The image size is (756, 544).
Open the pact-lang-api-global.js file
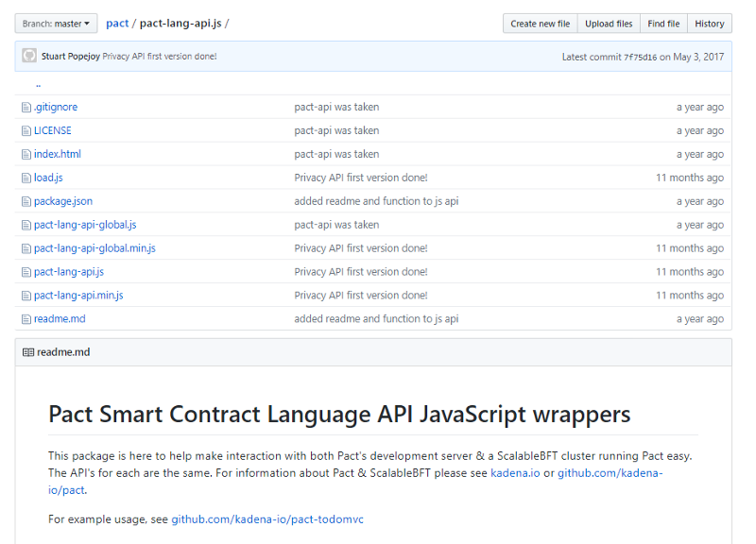pos(85,225)
